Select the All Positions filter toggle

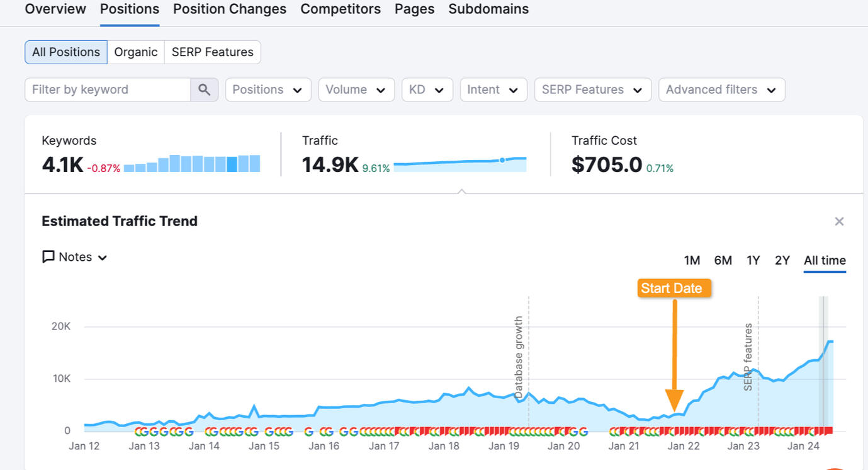[66, 52]
